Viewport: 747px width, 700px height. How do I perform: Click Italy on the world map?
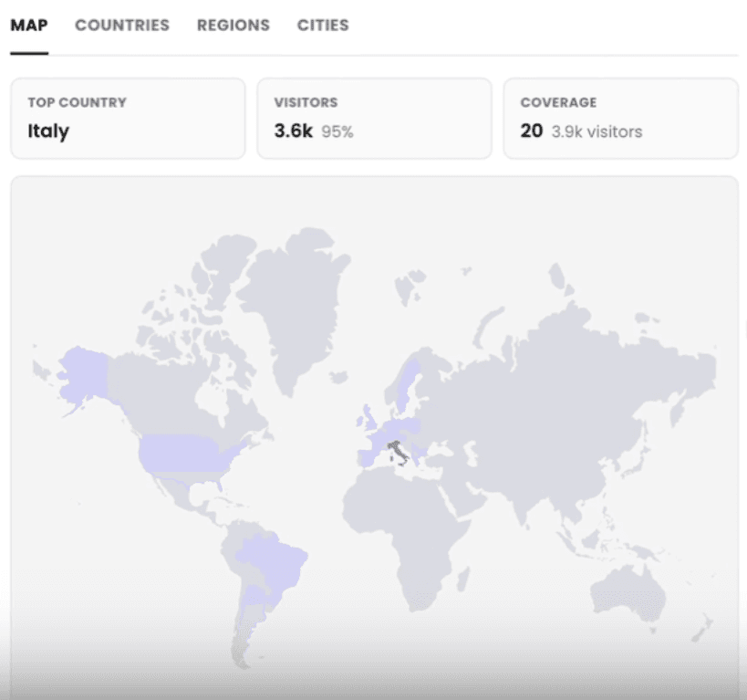(x=397, y=451)
